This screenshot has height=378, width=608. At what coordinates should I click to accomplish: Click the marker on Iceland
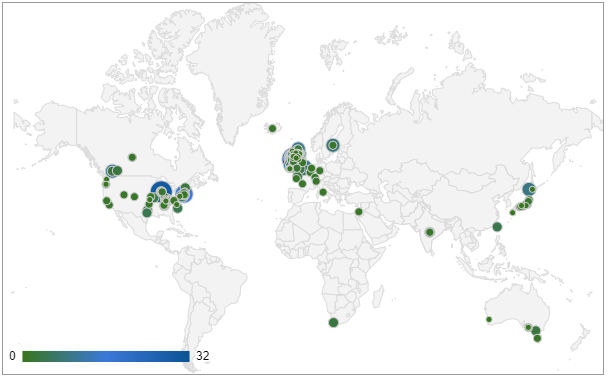click(272, 128)
